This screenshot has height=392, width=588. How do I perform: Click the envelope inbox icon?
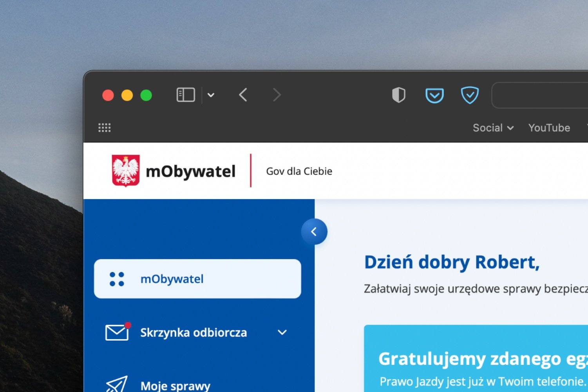click(x=117, y=332)
